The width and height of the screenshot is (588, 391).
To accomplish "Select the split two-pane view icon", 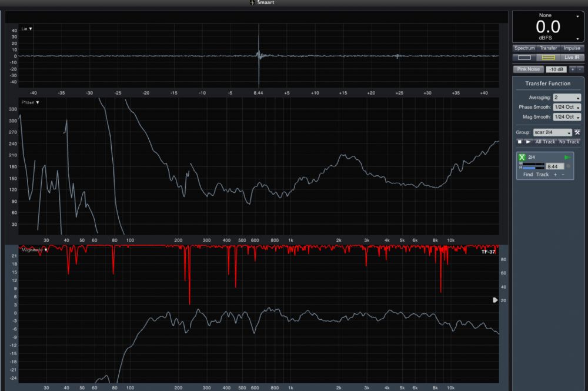I will click(x=548, y=58).
